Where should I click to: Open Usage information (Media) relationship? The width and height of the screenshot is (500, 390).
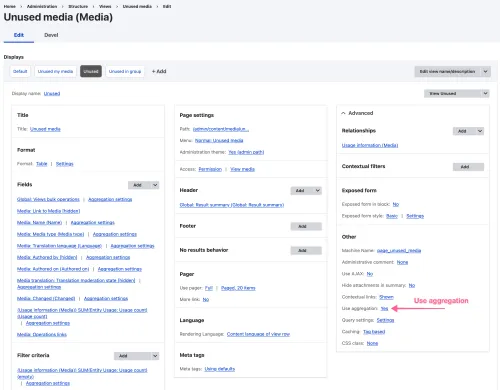point(370,145)
